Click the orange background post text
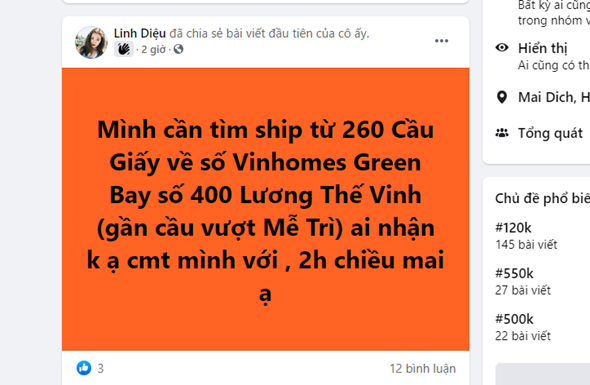Viewport: 590px width, 385px height. pos(266,209)
